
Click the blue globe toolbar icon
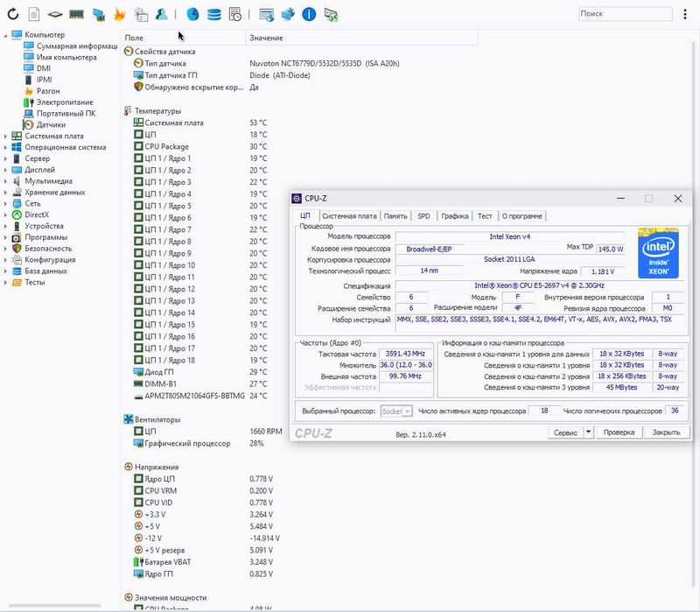(x=192, y=14)
